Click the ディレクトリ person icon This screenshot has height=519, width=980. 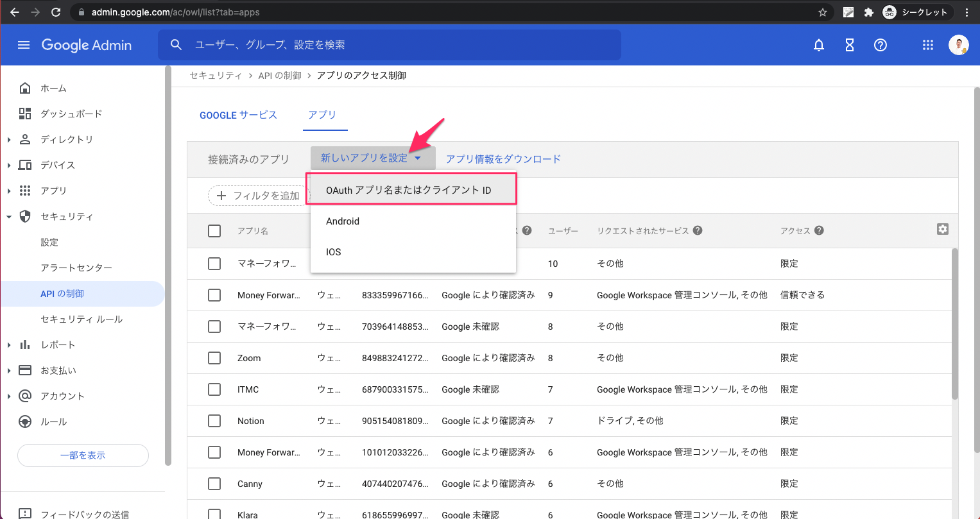25,139
